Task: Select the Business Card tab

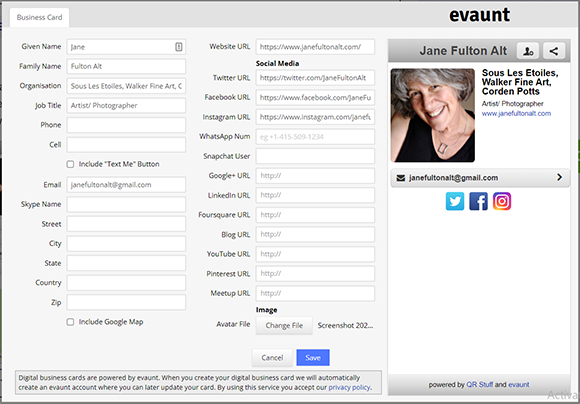Action: coord(40,17)
